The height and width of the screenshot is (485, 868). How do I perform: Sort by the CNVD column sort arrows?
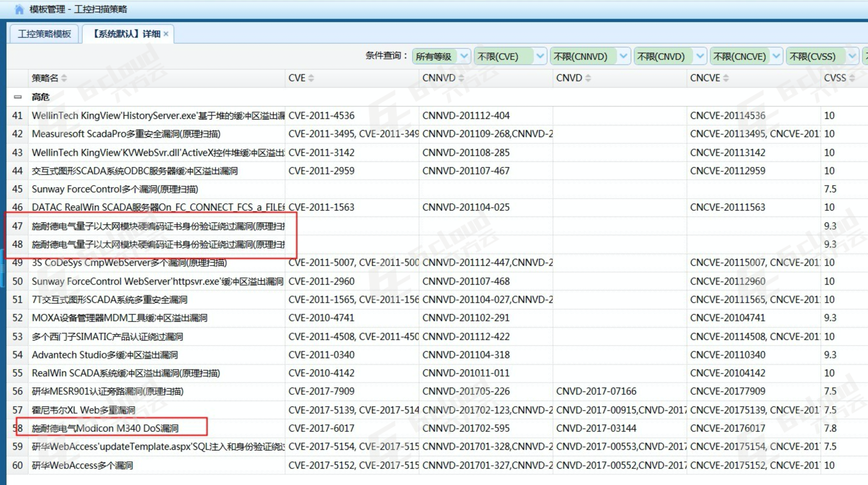coord(588,78)
